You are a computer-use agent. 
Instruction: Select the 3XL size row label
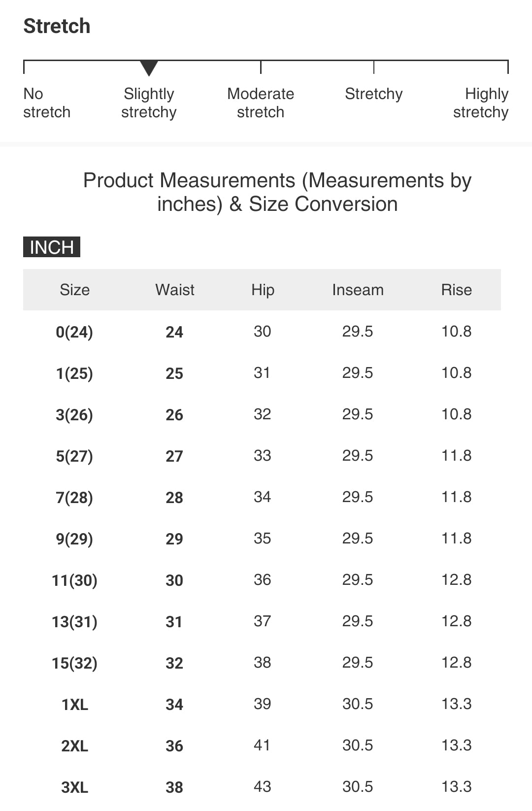[74, 787]
